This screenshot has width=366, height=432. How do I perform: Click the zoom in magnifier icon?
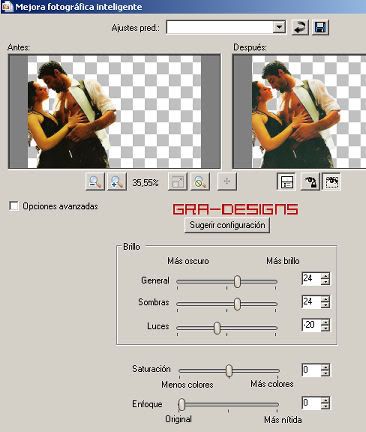tap(117, 182)
